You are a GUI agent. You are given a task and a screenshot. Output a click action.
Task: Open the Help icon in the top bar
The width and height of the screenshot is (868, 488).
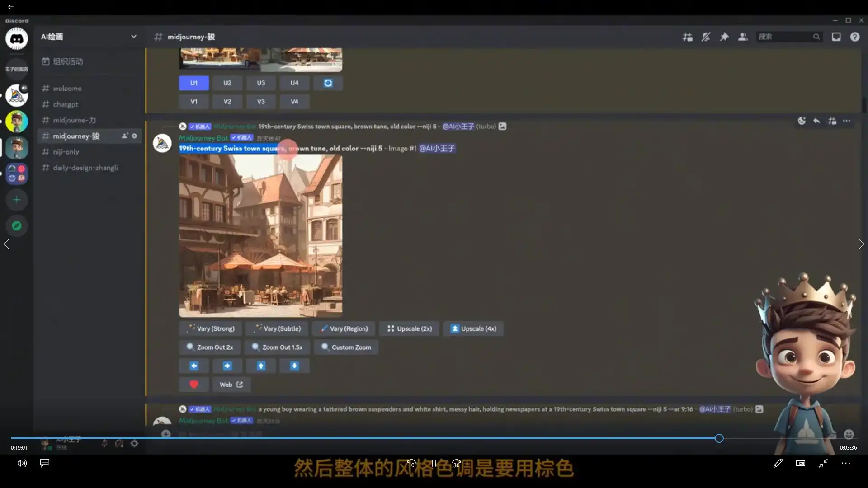pos(855,37)
